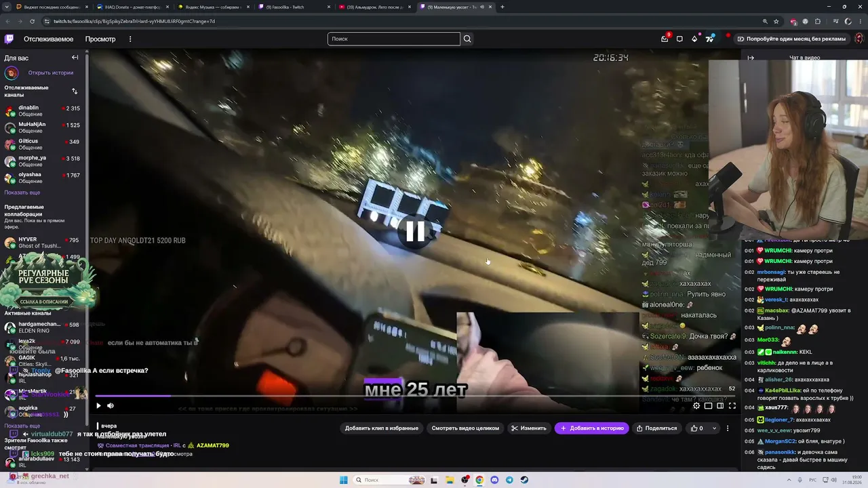Open the three-dot menu beside Просмотр
Image resolution: width=868 pixels, height=488 pixels.
coord(130,39)
